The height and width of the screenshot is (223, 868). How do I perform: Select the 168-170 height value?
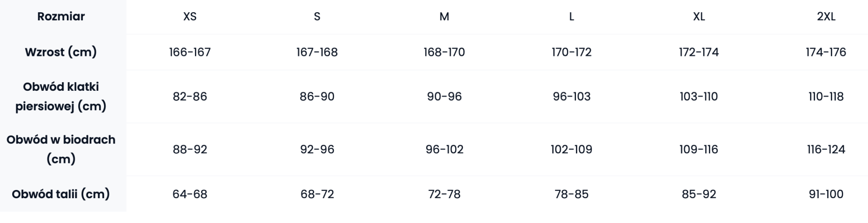444,52
